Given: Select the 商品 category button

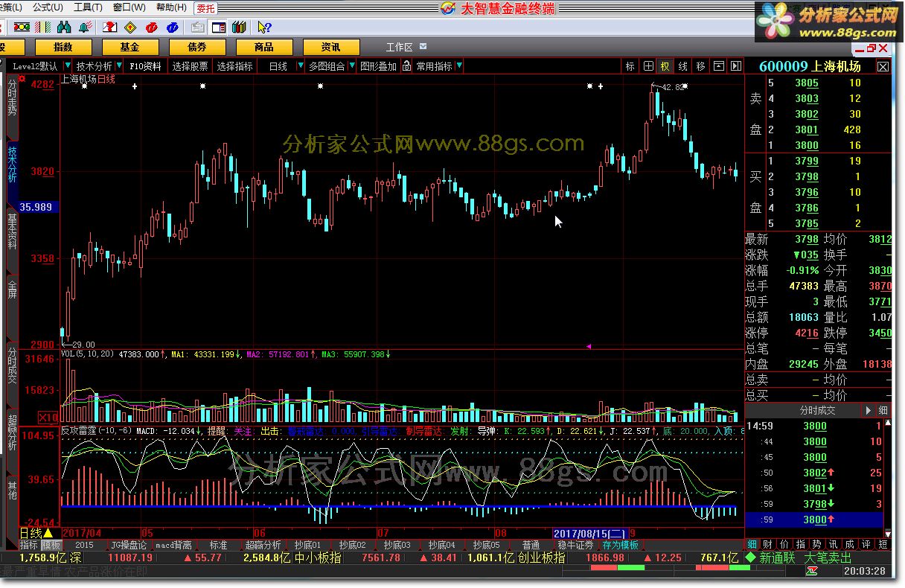Looking at the screenshot, I should (x=264, y=47).
